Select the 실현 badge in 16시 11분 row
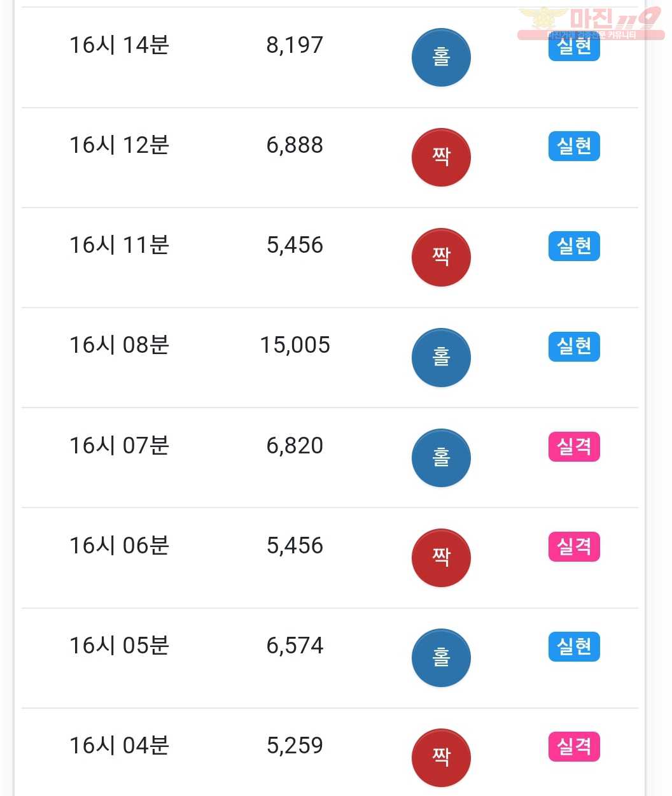Image resolution: width=672 pixels, height=796 pixels. [x=574, y=246]
